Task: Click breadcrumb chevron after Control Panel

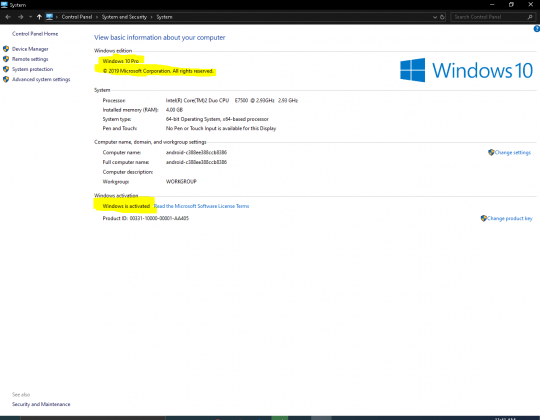Action: coord(97,17)
